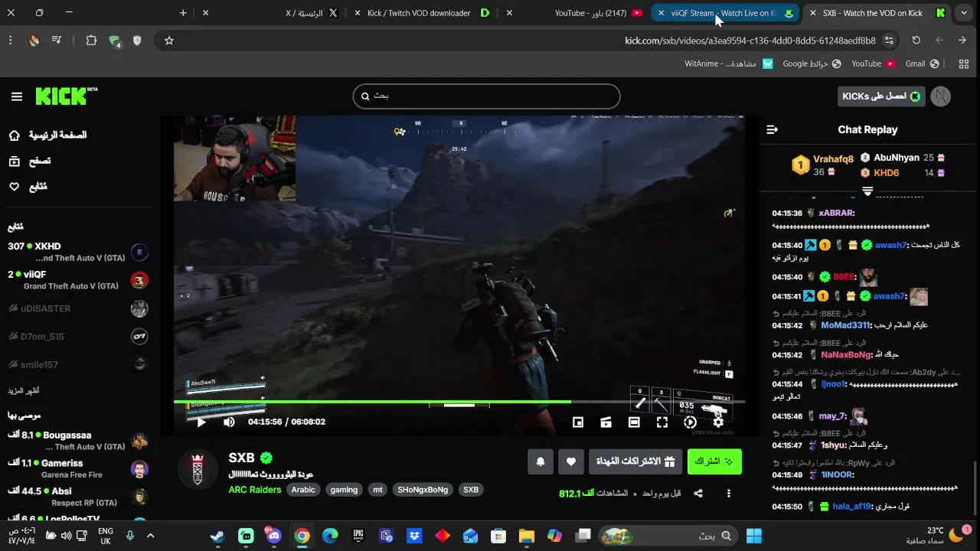Open a new browser tab
Image resolution: width=980 pixels, height=551 pixels.
point(183,13)
